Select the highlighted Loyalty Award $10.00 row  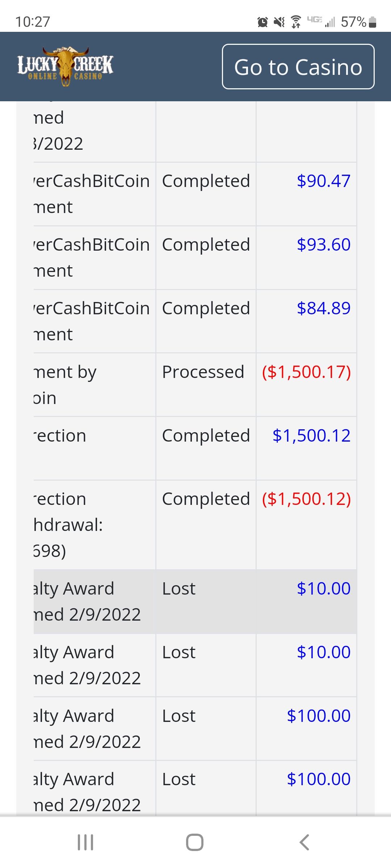click(195, 601)
